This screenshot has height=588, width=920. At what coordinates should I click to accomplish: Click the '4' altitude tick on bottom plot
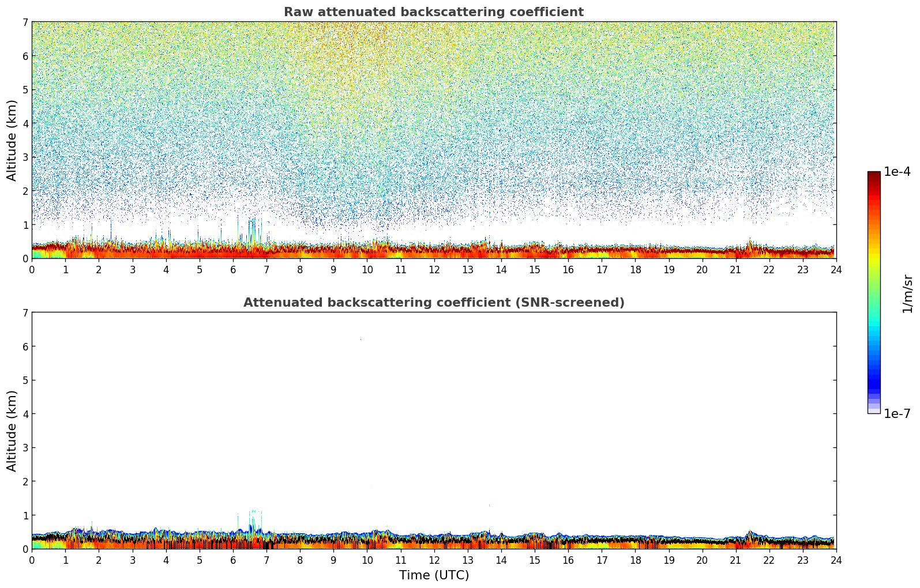(25, 414)
